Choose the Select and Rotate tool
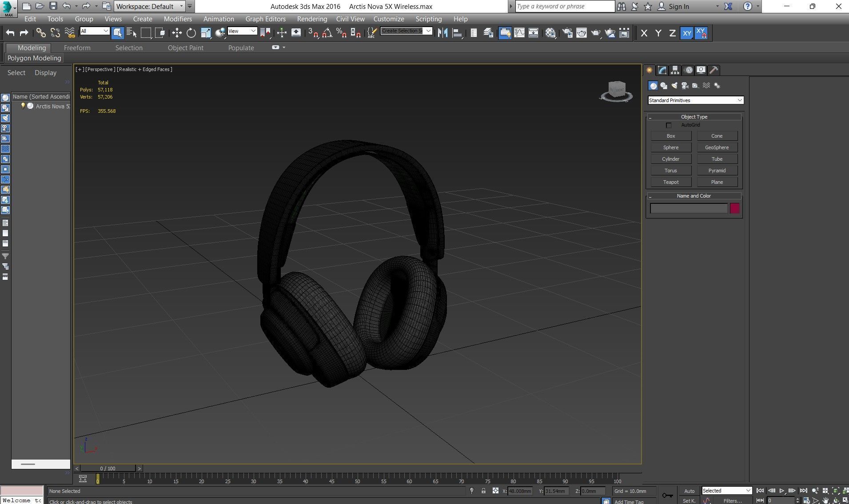This screenshot has height=504, width=849. pos(191,33)
